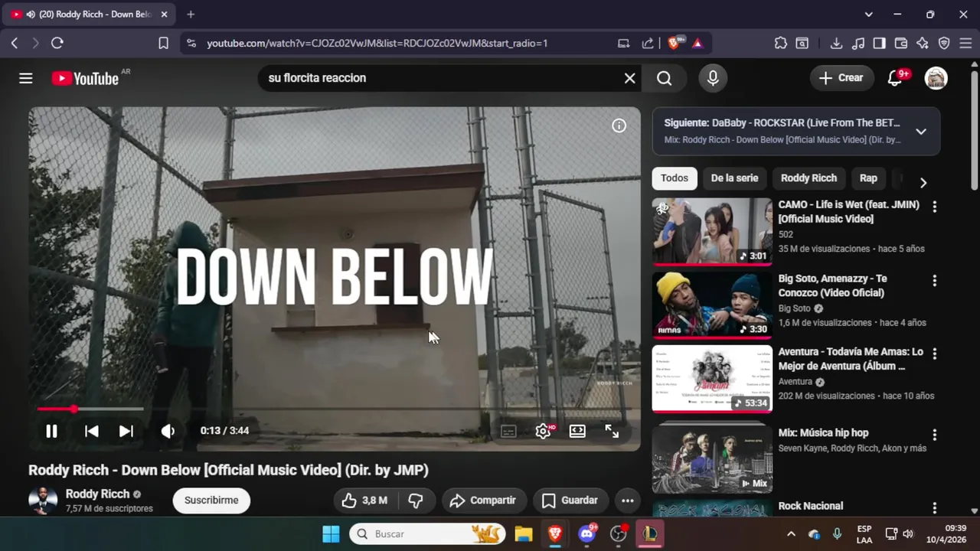Viewport: 980px width, 551px height.
Task: Select the Todos filter chip
Action: click(675, 178)
